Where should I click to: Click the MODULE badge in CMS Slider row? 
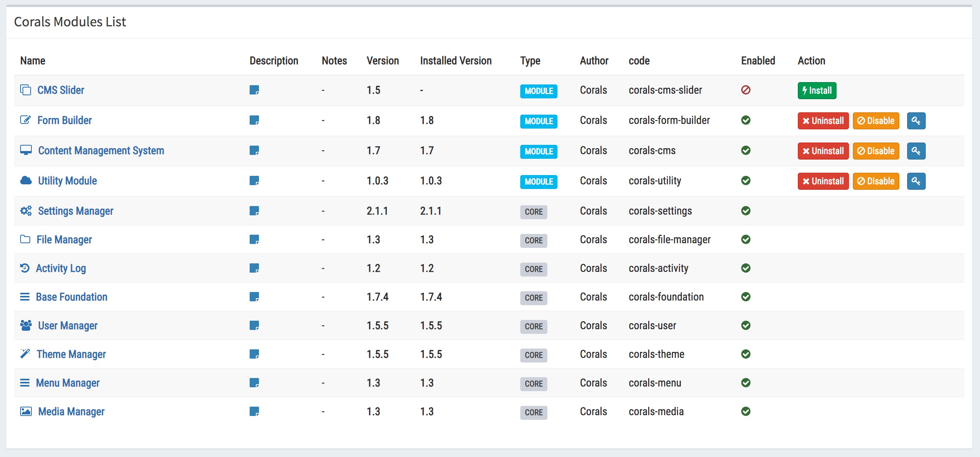click(539, 91)
